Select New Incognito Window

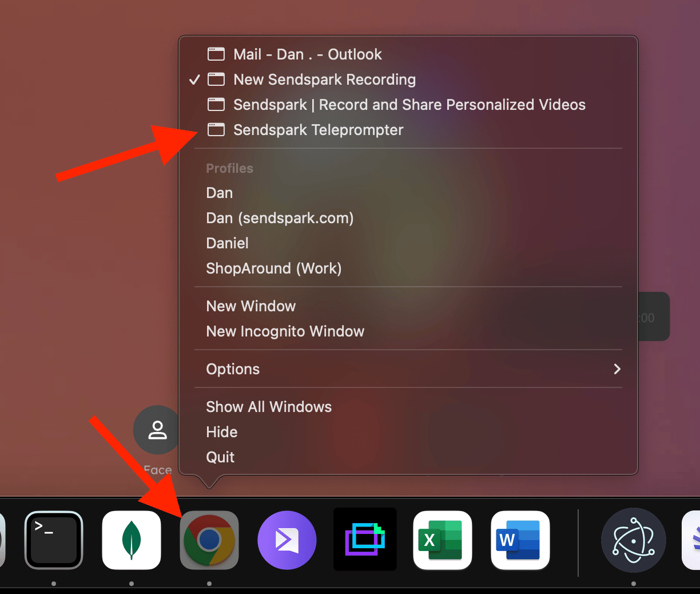(408, 331)
